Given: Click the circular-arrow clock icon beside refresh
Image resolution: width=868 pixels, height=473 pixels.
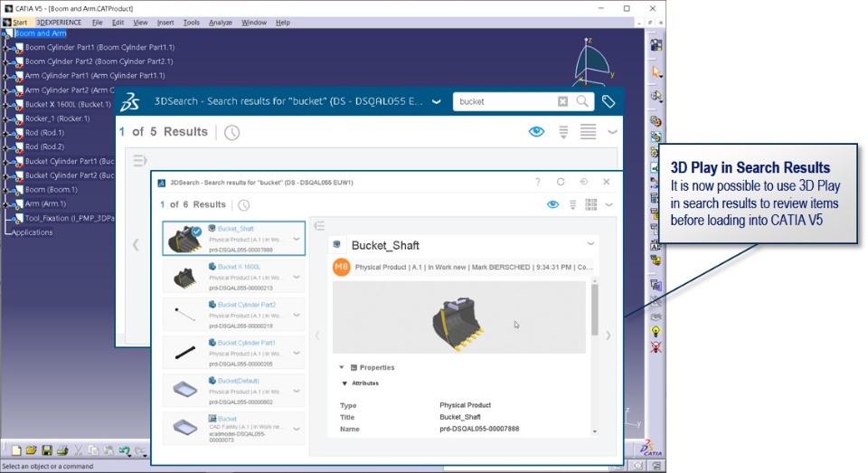Looking at the screenshot, I should pos(583,182).
